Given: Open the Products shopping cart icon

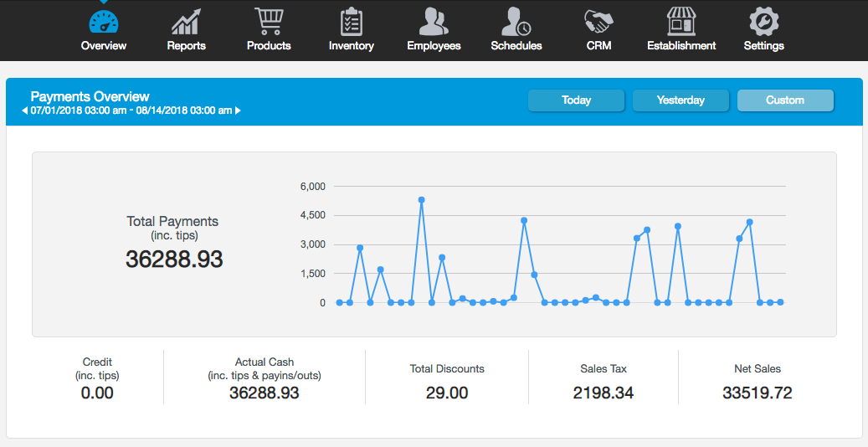Looking at the screenshot, I should [x=269, y=20].
